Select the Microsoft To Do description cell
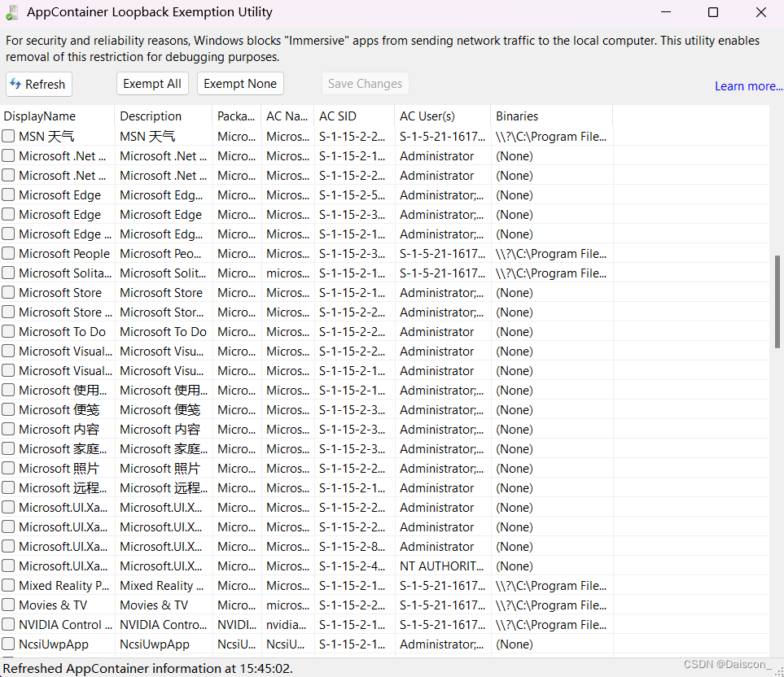Viewport: 784px width, 677px height. coord(163,332)
